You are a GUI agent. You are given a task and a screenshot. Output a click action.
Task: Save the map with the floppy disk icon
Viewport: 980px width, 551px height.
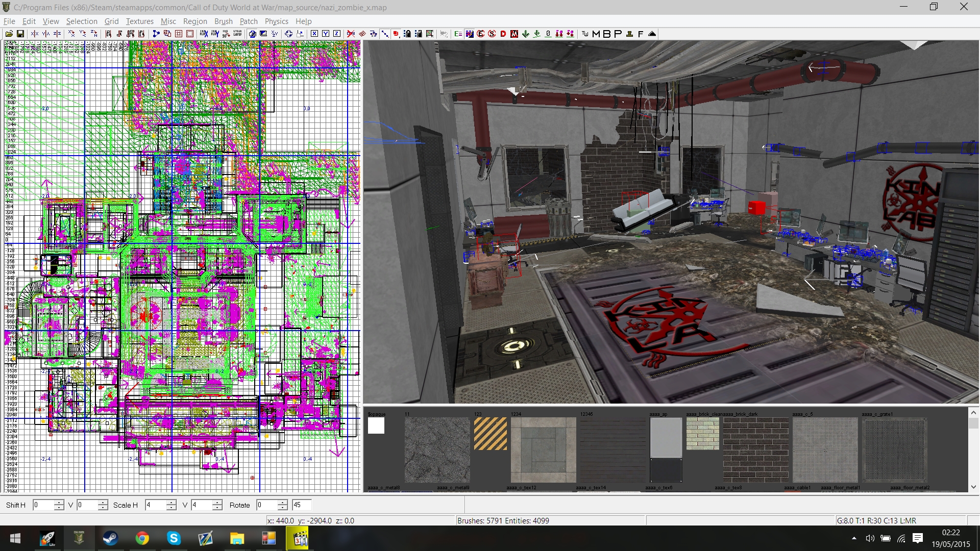coord(20,34)
